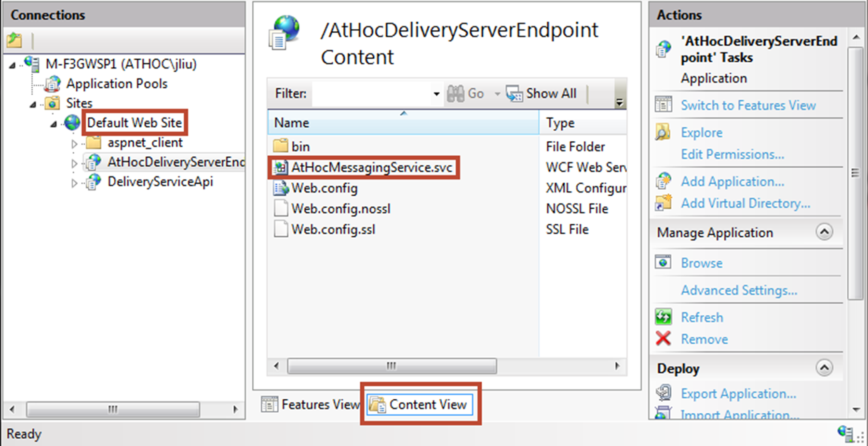
Task: Select the AtHocMessagingService.svc file name
Action: pyautogui.click(x=372, y=167)
